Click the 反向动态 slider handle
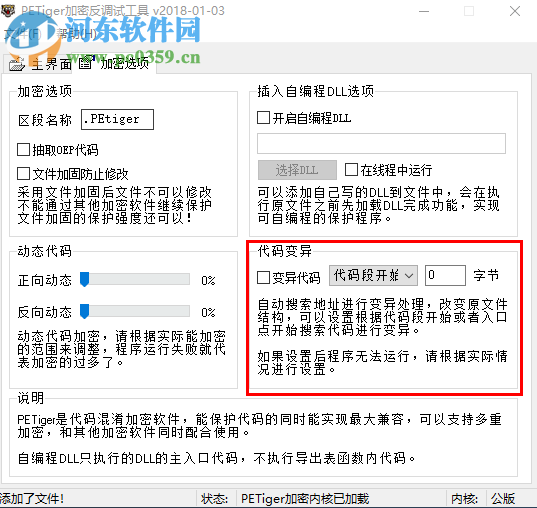537x508 pixels. click(x=85, y=311)
